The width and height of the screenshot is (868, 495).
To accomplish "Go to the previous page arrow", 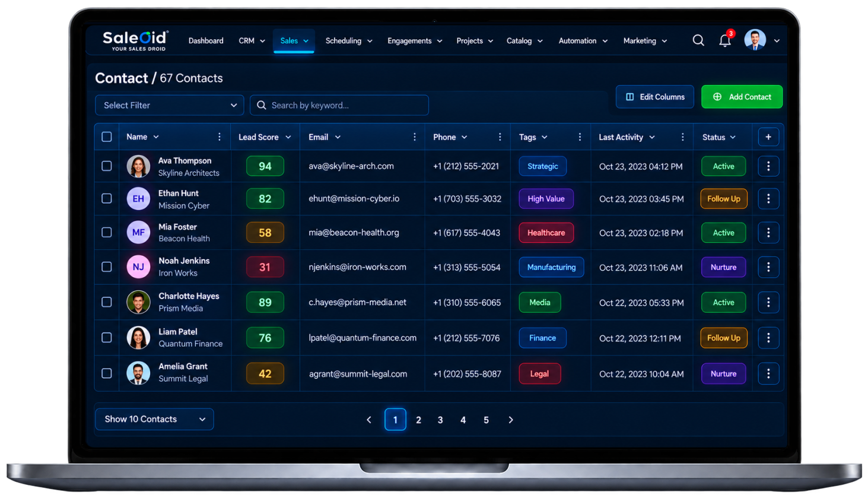I will coord(369,420).
